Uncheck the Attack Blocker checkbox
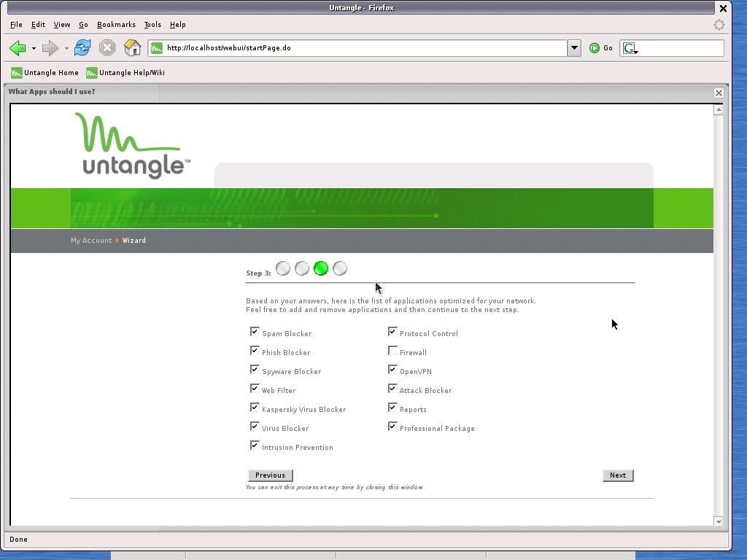Screen dimensions: 747x560 392,389
